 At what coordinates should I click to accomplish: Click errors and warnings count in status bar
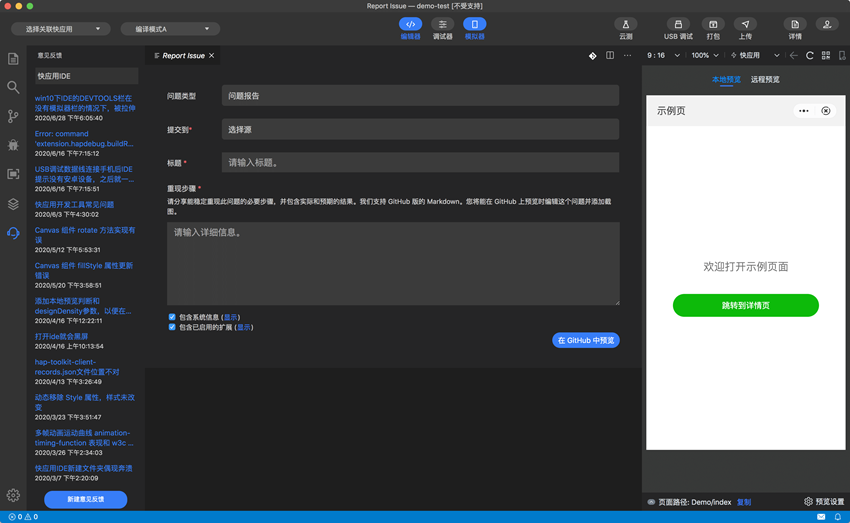23,517
